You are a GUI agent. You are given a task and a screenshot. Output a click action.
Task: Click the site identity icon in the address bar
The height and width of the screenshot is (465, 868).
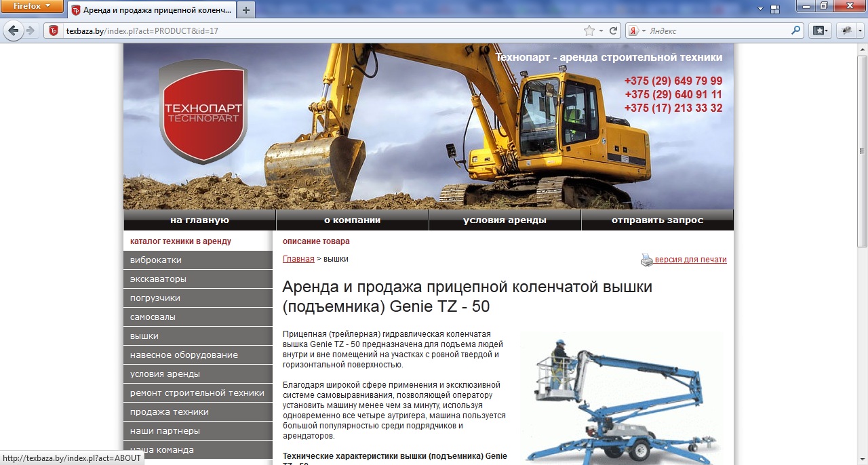tap(54, 31)
